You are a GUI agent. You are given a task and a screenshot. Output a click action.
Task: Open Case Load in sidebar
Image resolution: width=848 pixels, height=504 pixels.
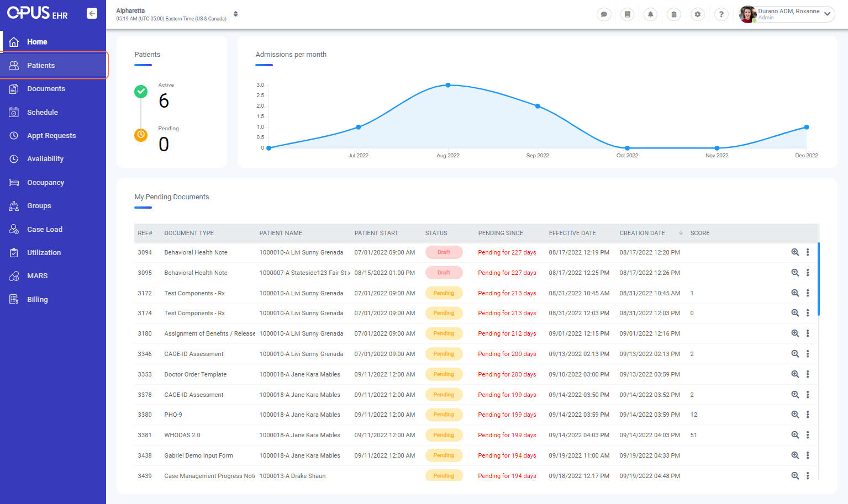point(53,229)
